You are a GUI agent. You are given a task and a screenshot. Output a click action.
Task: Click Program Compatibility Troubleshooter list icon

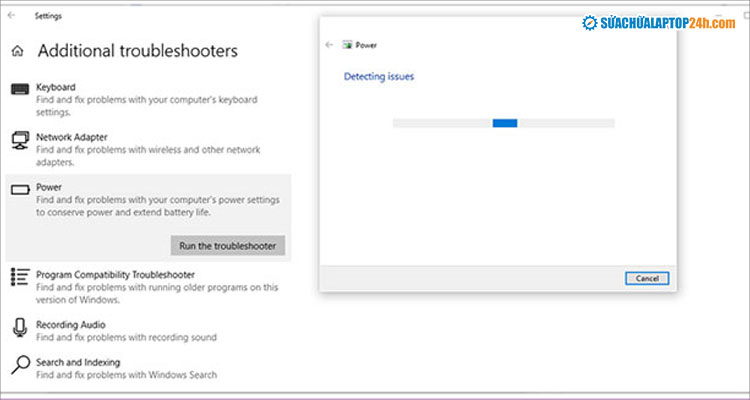pos(20,277)
